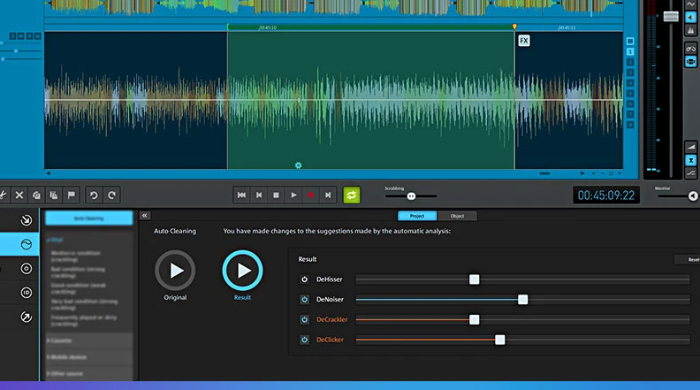Image resolution: width=700 pixels, height=390 pixels.
Task: Click the DeCrackler slider handle
Action: (x=474, y=319)
